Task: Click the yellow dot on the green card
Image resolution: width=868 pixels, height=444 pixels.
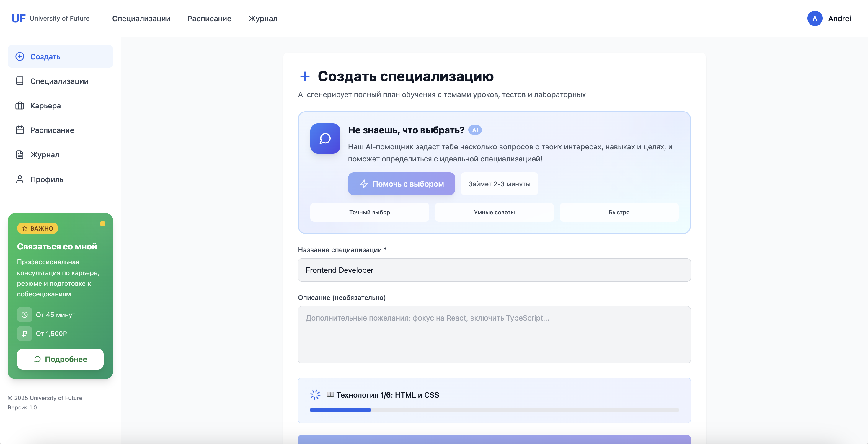Action: pyautogui.click(x=102, y=224)
